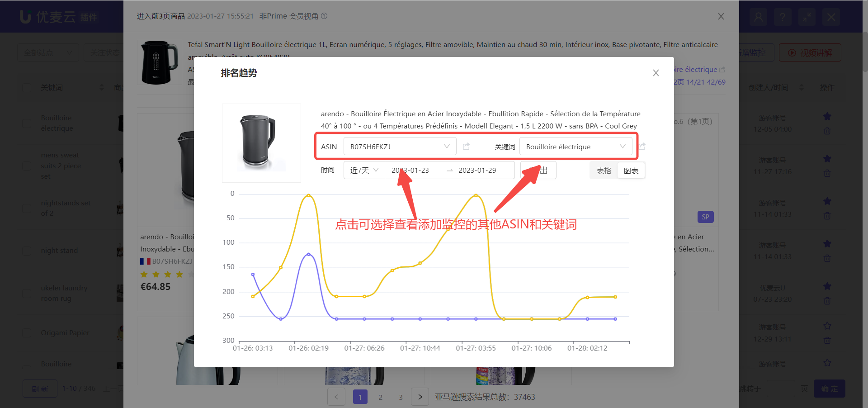Go to results page 2
The image size is (868, 408).
tap(381, 397)
